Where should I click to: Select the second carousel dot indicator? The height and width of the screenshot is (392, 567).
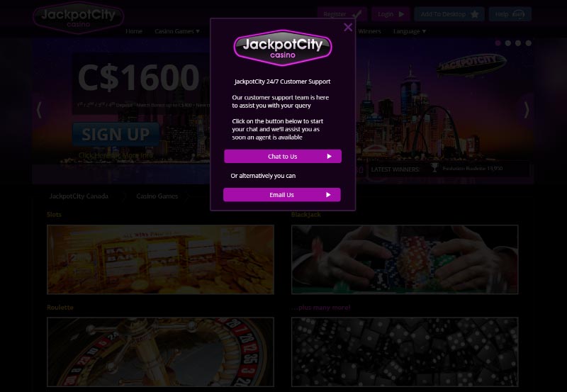pos(508,43)
